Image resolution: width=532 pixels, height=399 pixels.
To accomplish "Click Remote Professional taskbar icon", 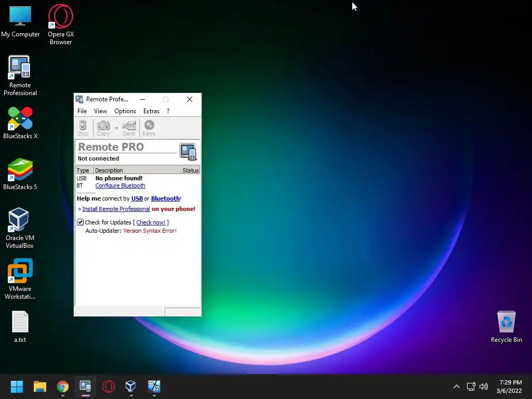I will (86, 387).
